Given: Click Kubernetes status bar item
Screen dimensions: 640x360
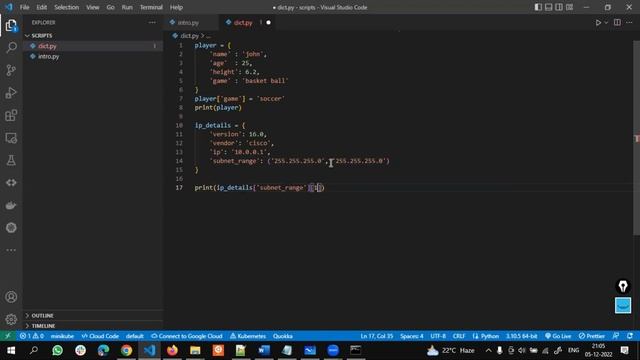Looking at the screenshot, I should pyautogui.click(x=248, y=336).
